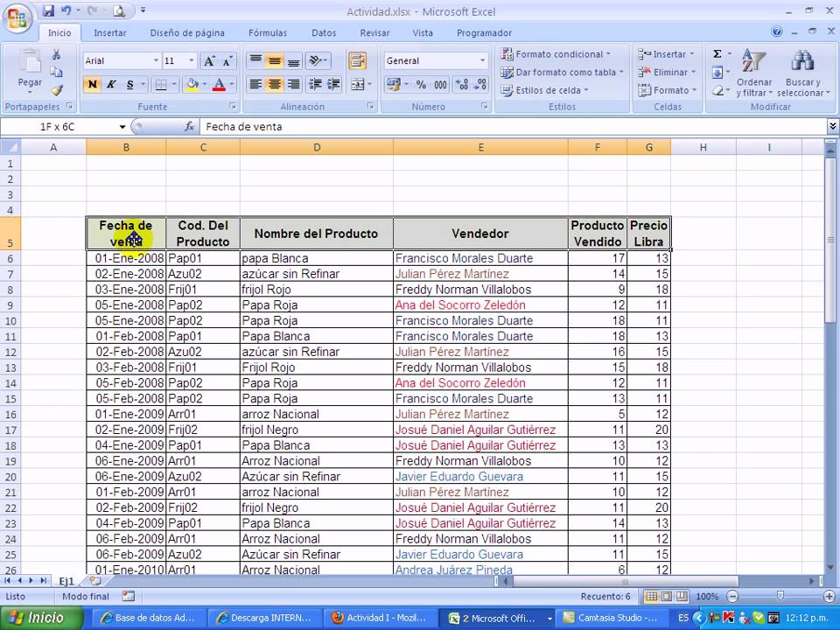The height and width of the screenshot is (630, 840).
Task: Click the Windows Inicio start button
Action: [x=42, y=618]
